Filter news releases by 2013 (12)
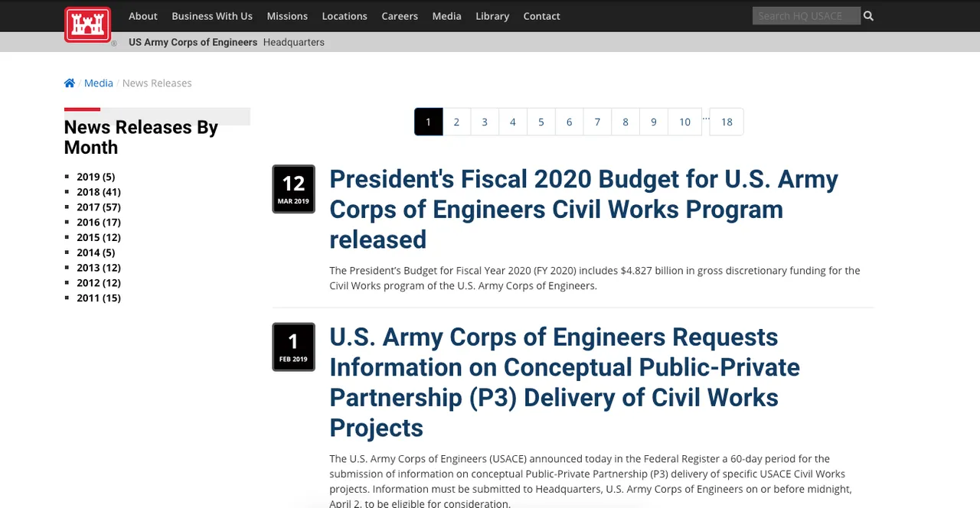This screenshot has height=508, width=980. 99,268
